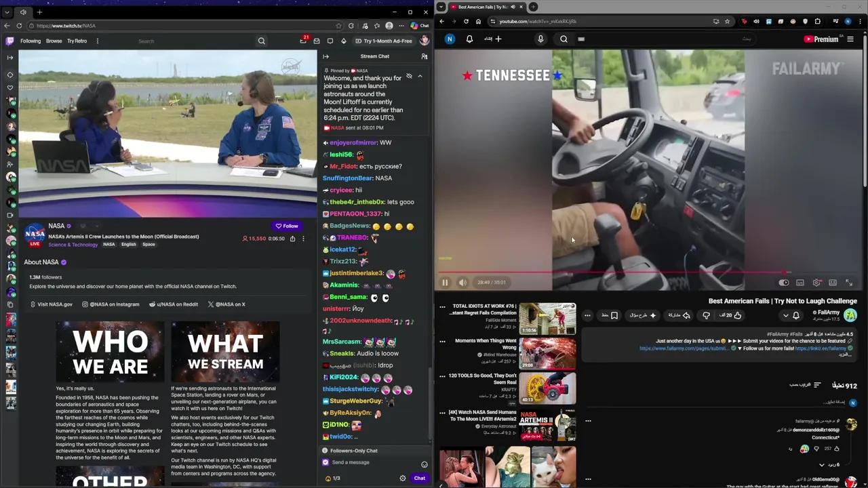Click the Get Bits diamond icon
Screen dimensions: 868x488
point(344,41)
